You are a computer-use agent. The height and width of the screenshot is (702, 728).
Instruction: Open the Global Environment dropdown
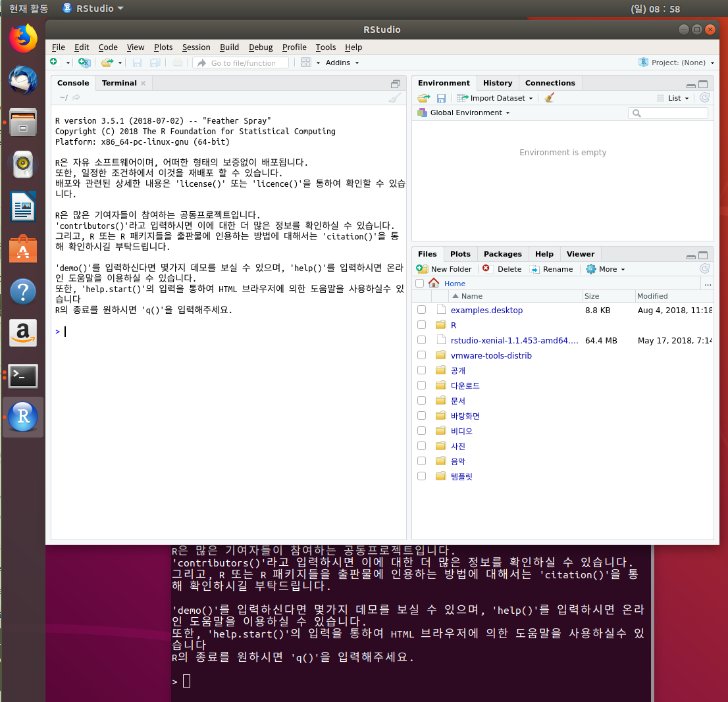click(x=463, y=113)
